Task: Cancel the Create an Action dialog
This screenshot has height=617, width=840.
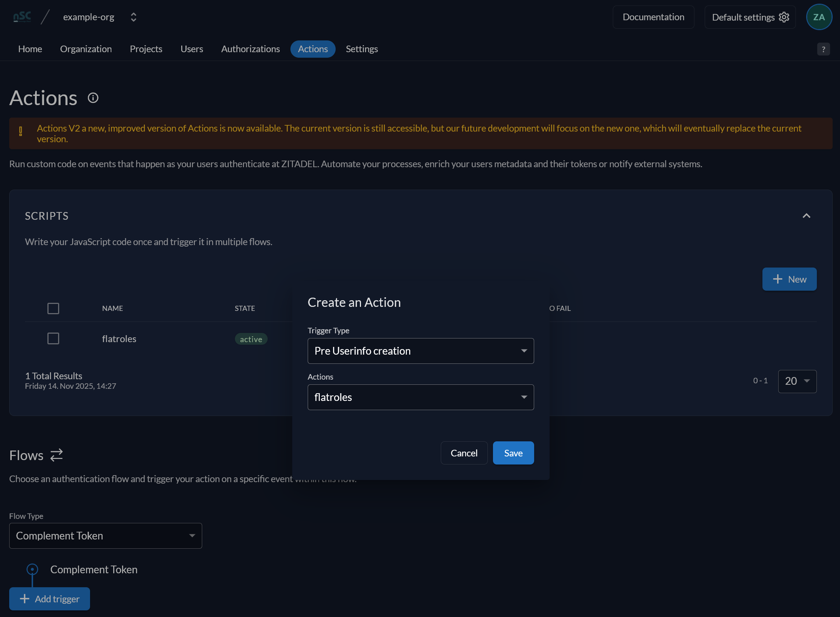Action: (464, 453)
